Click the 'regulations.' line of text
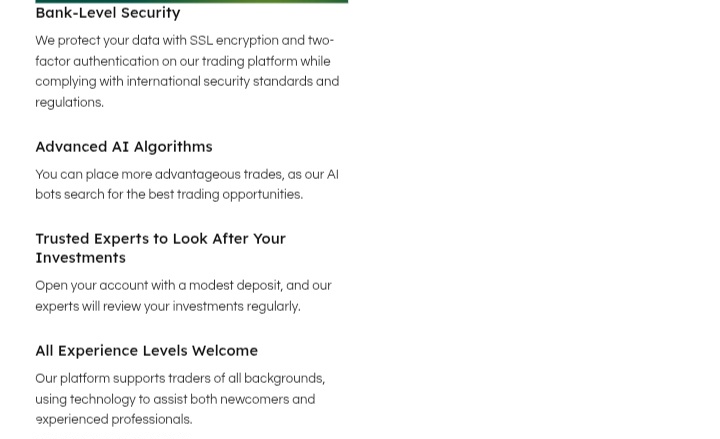The image size is (720, 439). point(69,102)
